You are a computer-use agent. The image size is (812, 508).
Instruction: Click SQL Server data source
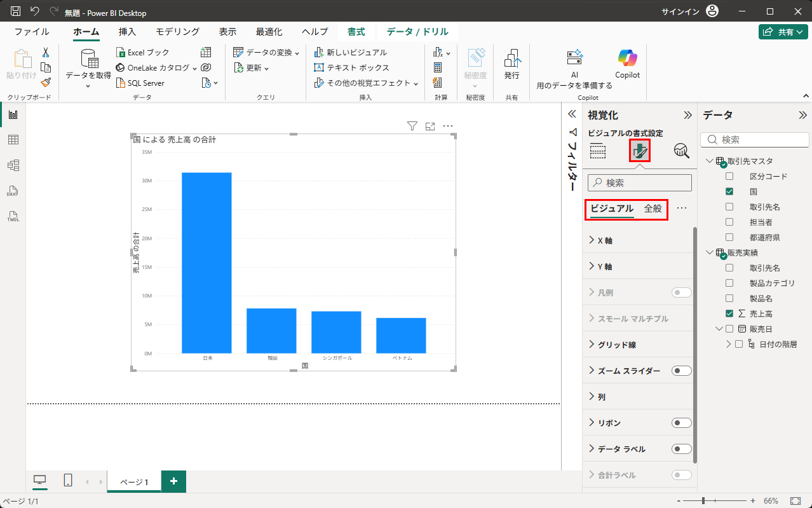[x=140, y=83]
